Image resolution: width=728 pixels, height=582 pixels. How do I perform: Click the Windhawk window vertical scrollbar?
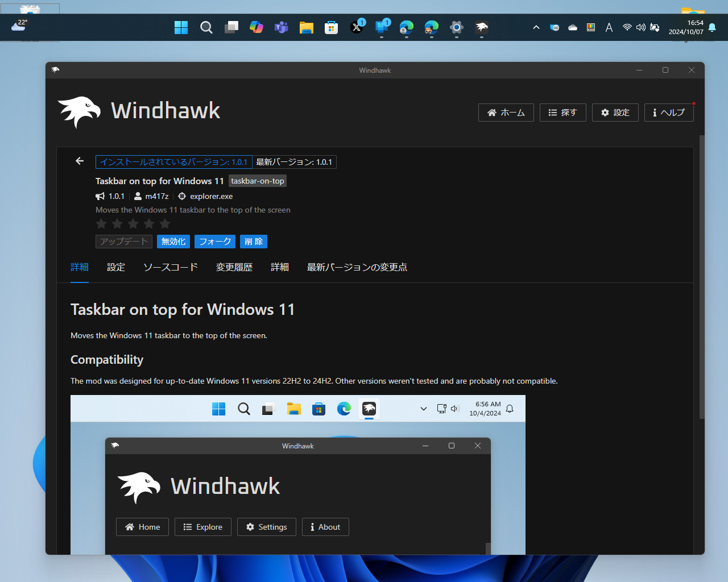click(702, 277)
